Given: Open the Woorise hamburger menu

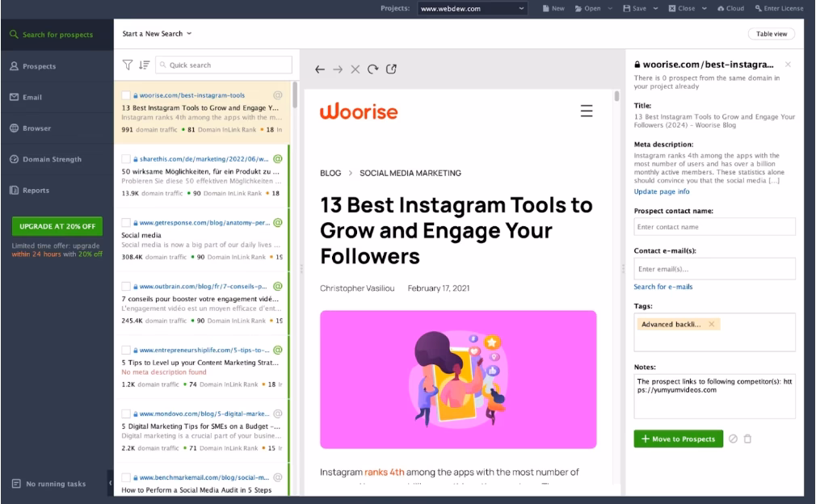Looking at the screenshot, I should coord(587,111).
